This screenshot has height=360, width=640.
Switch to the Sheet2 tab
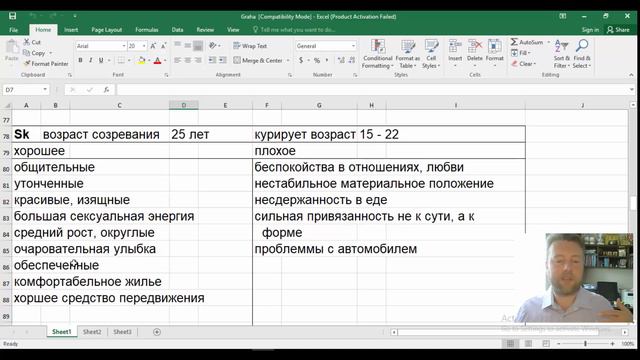pyautogui.click(x=92, y=332)
